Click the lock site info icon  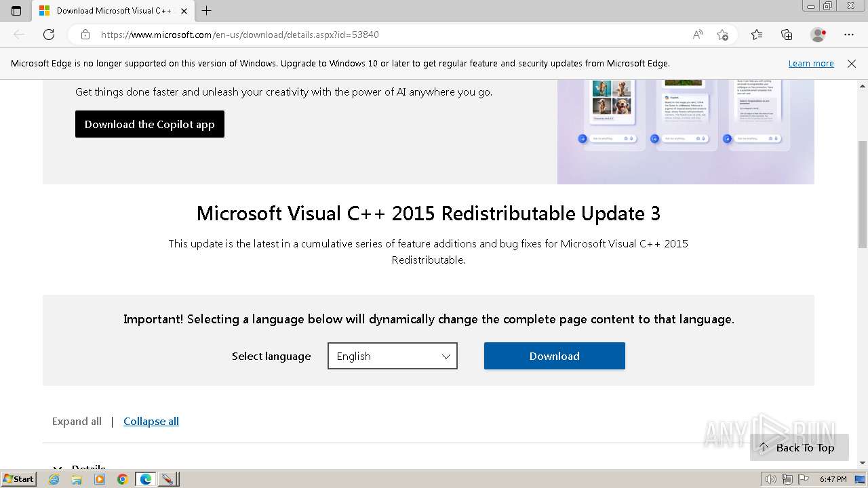tap(85, 35)
